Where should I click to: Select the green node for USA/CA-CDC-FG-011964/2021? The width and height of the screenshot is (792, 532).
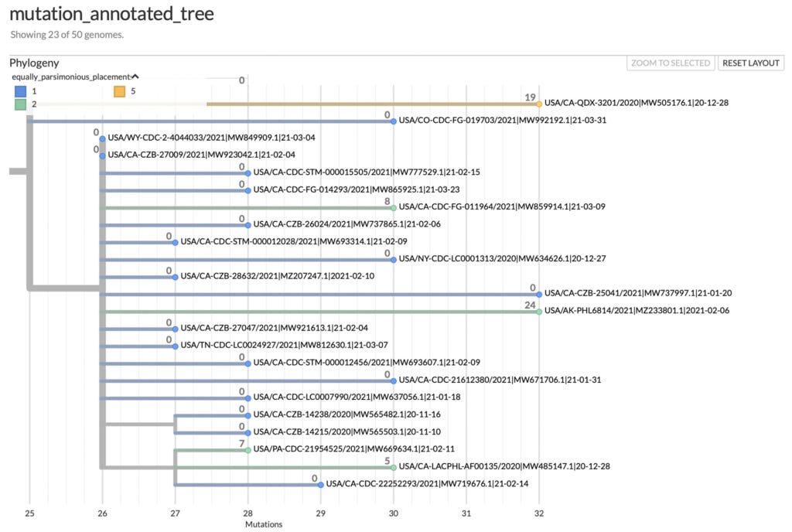pyautogui.click(x=394, y=208)
